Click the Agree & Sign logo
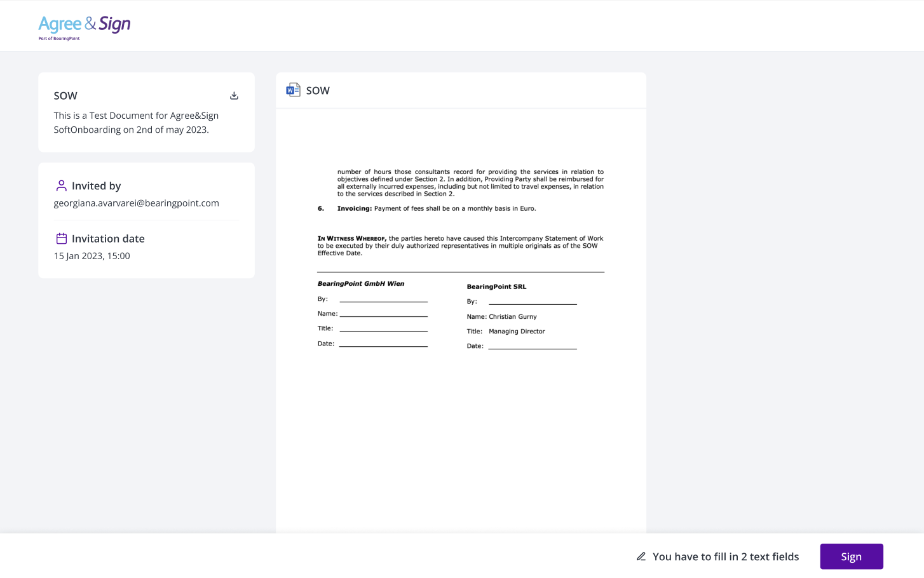The image size is (924, 578). click(x=85, y=27)
